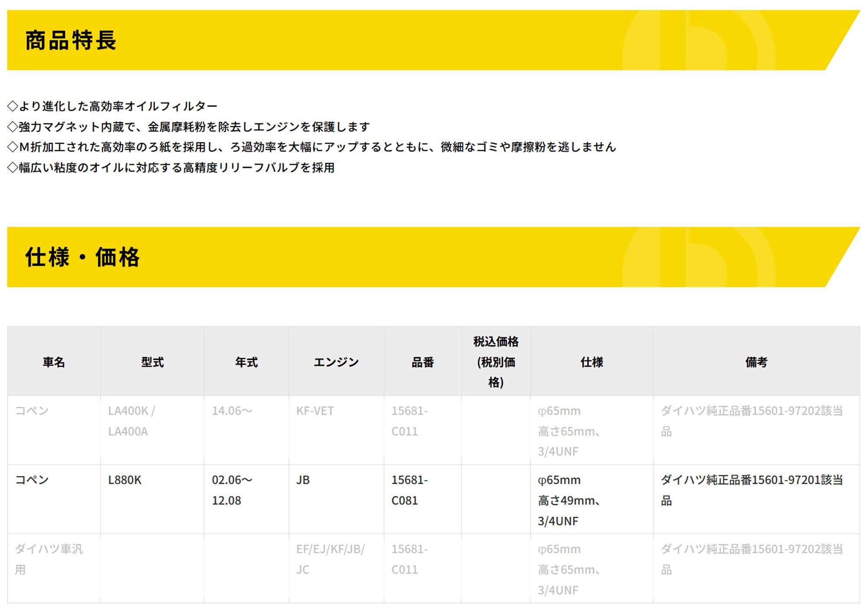868x615 pixels.
Task: Click the 商品特長 yellow banner heading
Action: [71, 40]
